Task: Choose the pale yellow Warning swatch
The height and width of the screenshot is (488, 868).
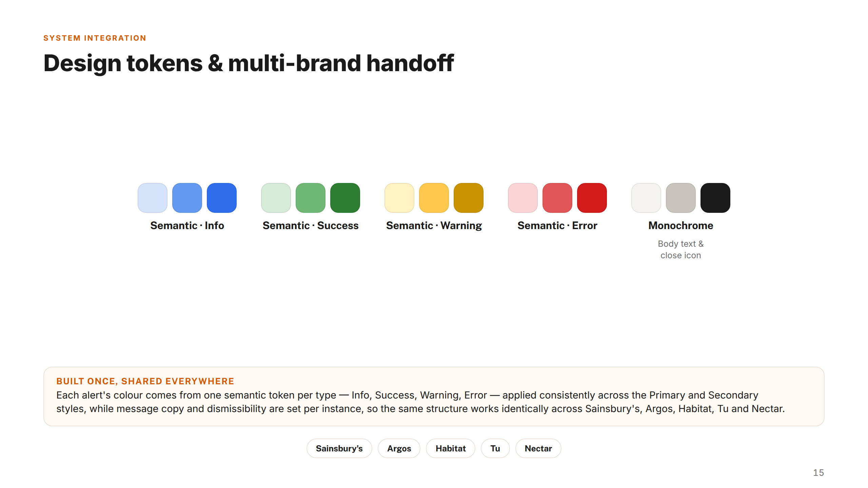Action: (x=399, y=198)
